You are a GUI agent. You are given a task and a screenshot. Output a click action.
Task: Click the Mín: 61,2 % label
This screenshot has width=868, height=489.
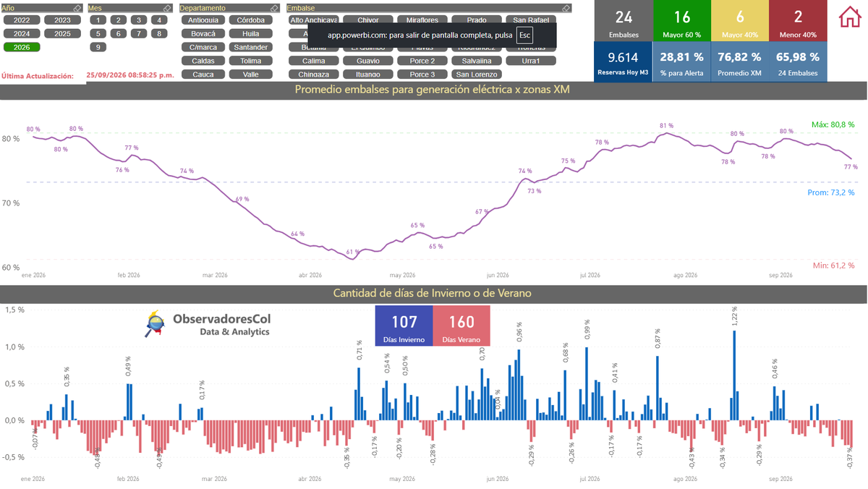[x=833, y=265]
